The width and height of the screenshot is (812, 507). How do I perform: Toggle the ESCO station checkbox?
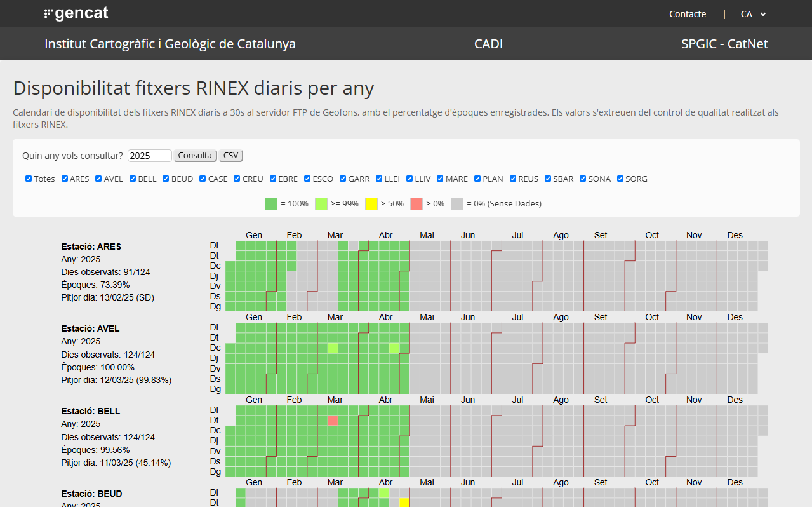[307, 179]
